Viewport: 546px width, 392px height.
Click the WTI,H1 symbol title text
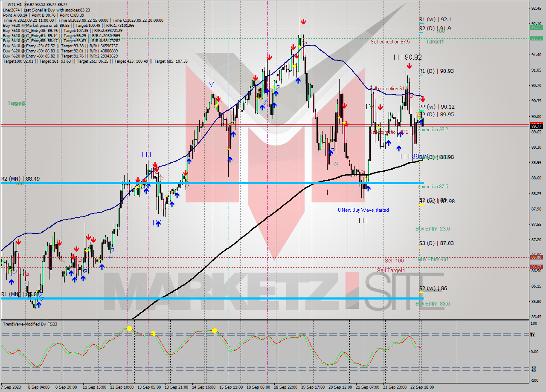point(14,4)
